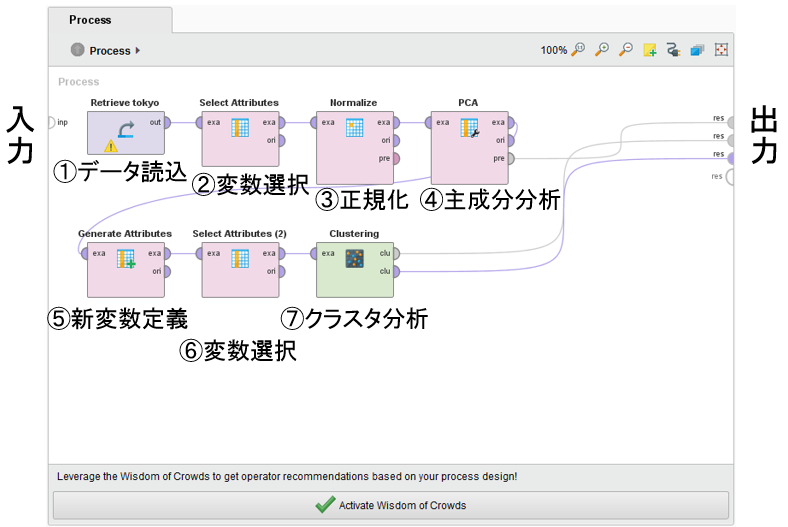Add a note with the yellow sticky icon
This screenshot has width=788, height=527.
(x=650, y=49)
